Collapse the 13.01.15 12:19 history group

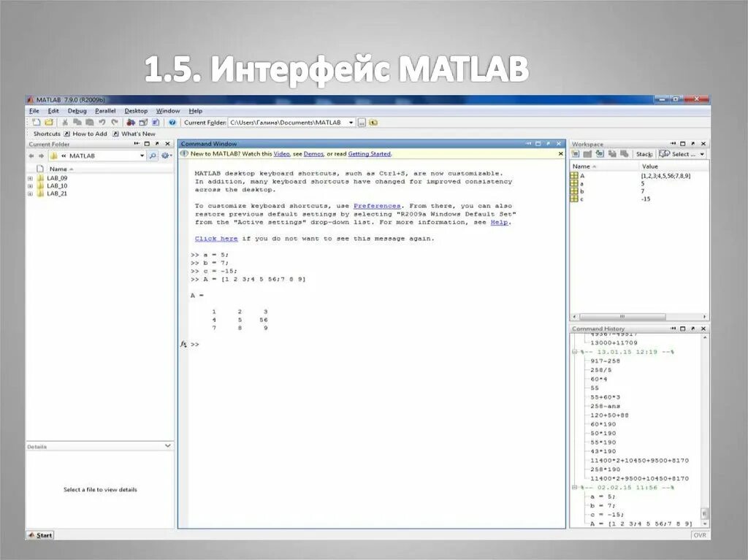point(576,352)
